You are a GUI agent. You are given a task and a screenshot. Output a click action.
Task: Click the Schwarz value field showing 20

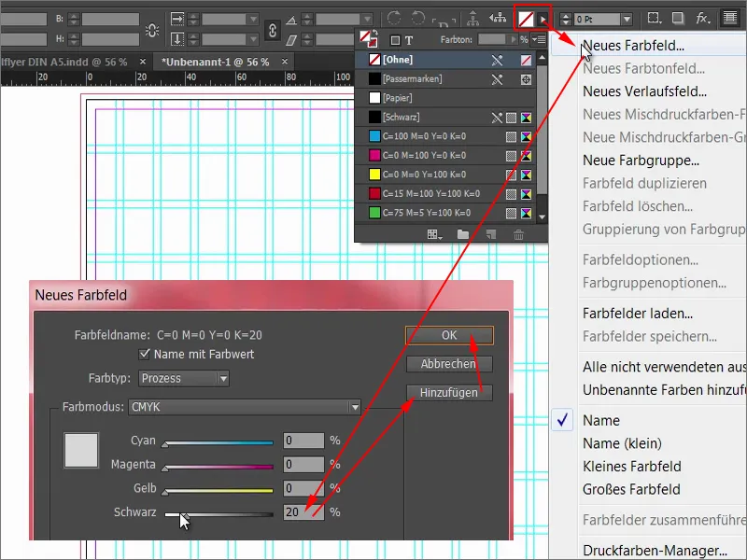(303, 512)
